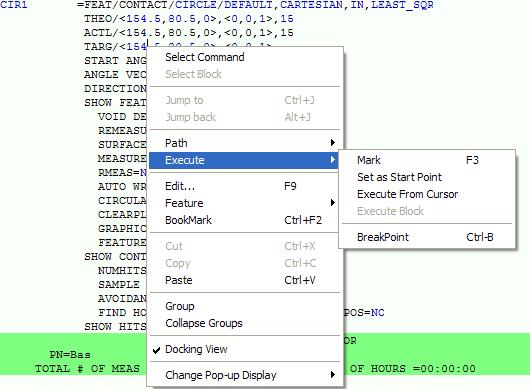Screen dimensions: 530x389
Task: Click the CLEARPL line
Action: (122, 215)
